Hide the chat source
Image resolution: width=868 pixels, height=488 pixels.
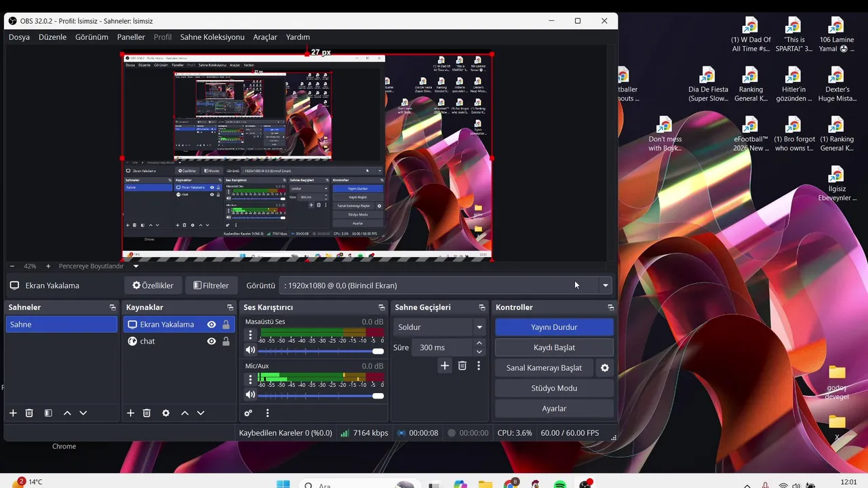pos(212,342)
